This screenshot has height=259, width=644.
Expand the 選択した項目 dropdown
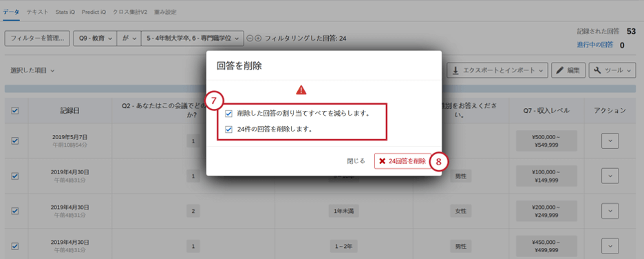coord(32,71)
